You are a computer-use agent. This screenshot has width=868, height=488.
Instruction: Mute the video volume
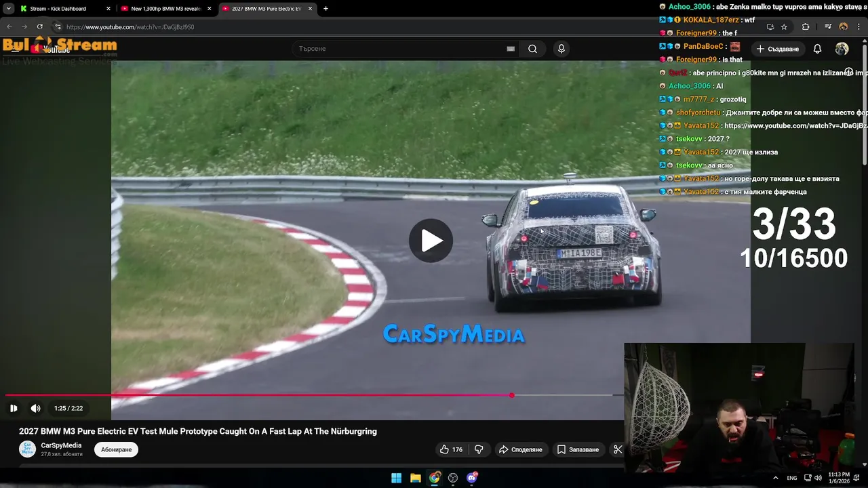coord(36,408)
